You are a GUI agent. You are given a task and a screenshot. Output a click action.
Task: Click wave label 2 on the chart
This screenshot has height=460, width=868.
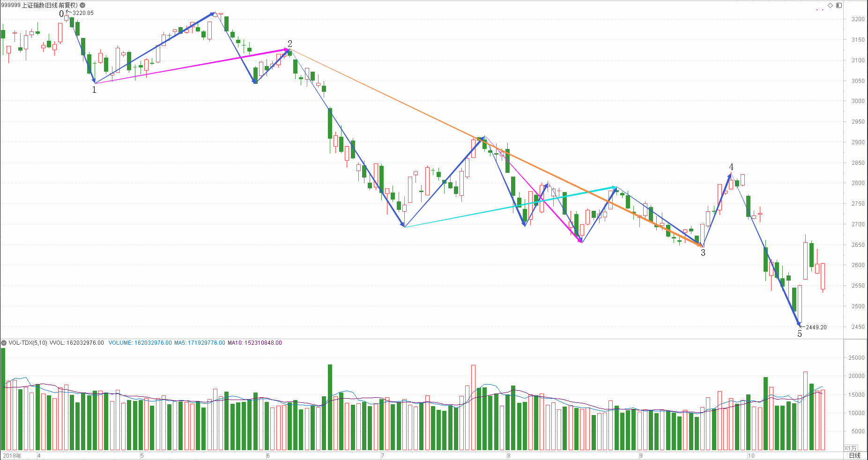pos(290,44)
